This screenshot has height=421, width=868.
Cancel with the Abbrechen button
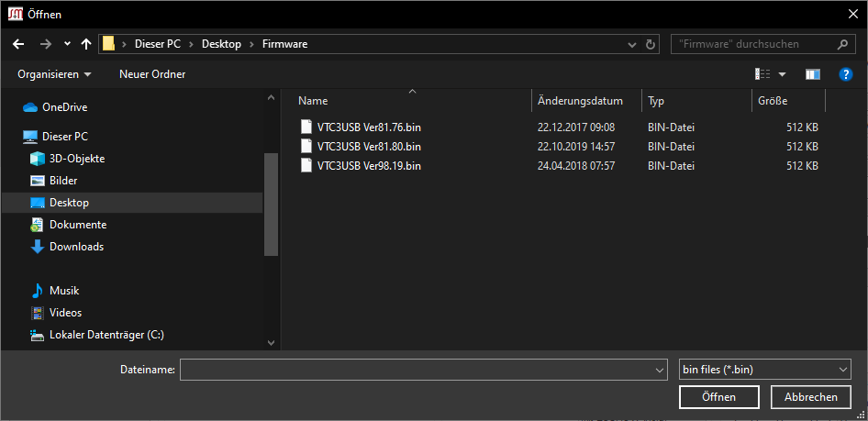pos(810,397)
